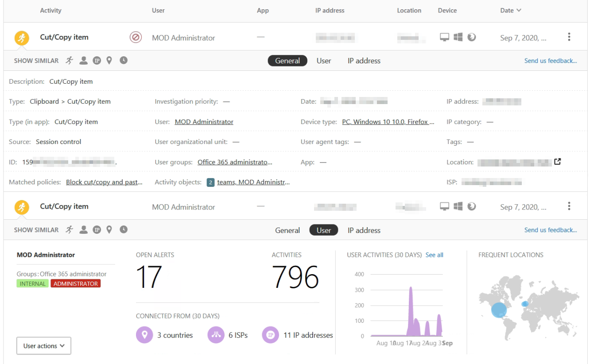Click Send us feedback in the first row's panel
The height and width of the screenshot is (364, 590).
click(x=551, y=61)
